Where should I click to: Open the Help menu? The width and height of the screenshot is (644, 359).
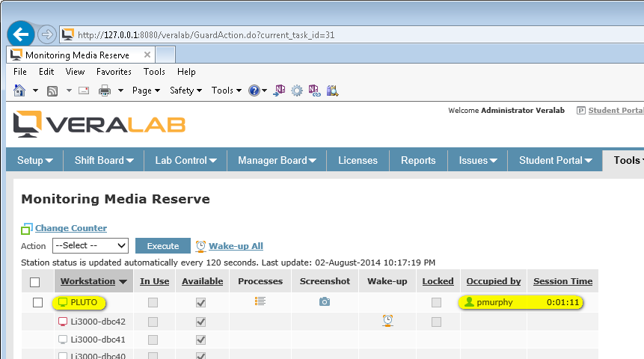coord(186,72)
